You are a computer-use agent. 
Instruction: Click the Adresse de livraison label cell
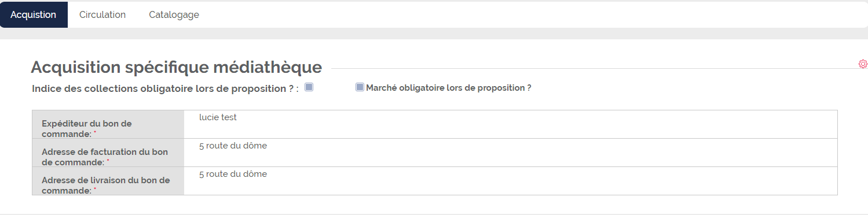pos(108,181)
